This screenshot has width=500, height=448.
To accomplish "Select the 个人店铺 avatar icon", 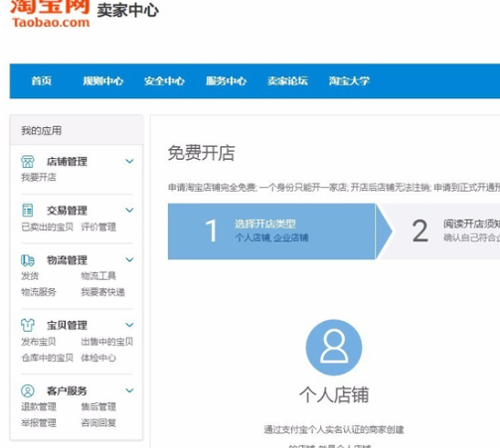I will tap(334, 348).
